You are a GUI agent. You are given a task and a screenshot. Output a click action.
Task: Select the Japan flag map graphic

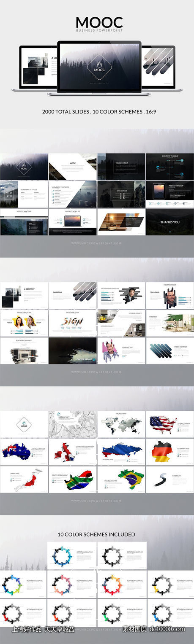click(30, 479)
